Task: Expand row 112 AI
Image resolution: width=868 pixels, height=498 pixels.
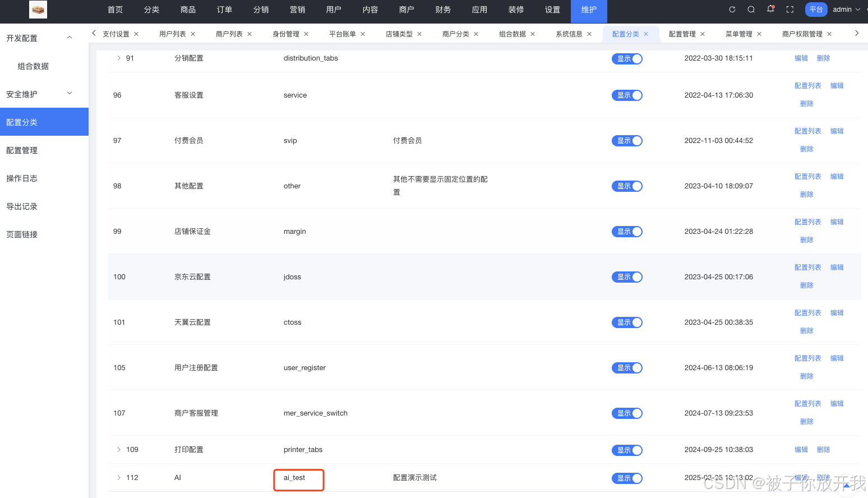Action: click(119, 478)
